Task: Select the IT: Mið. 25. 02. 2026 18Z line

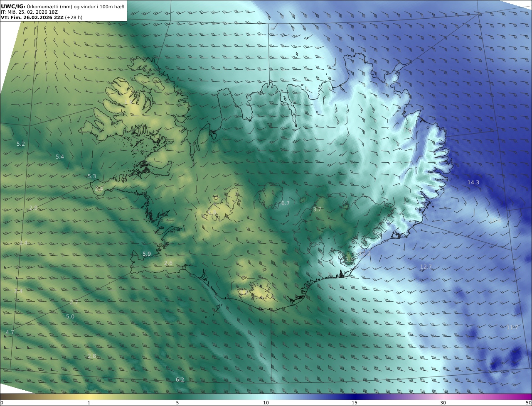Action: coord(29,12)
